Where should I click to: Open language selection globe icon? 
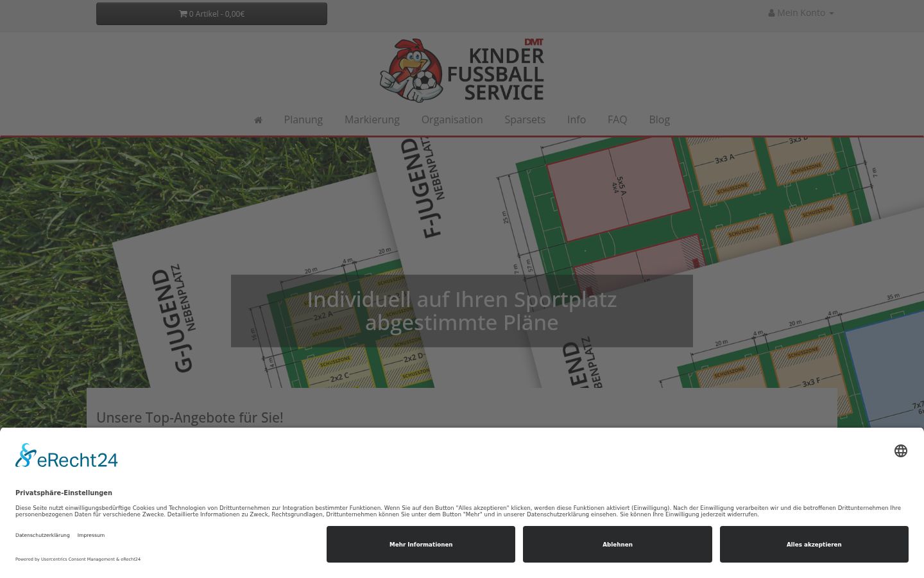tap(901, 451)
